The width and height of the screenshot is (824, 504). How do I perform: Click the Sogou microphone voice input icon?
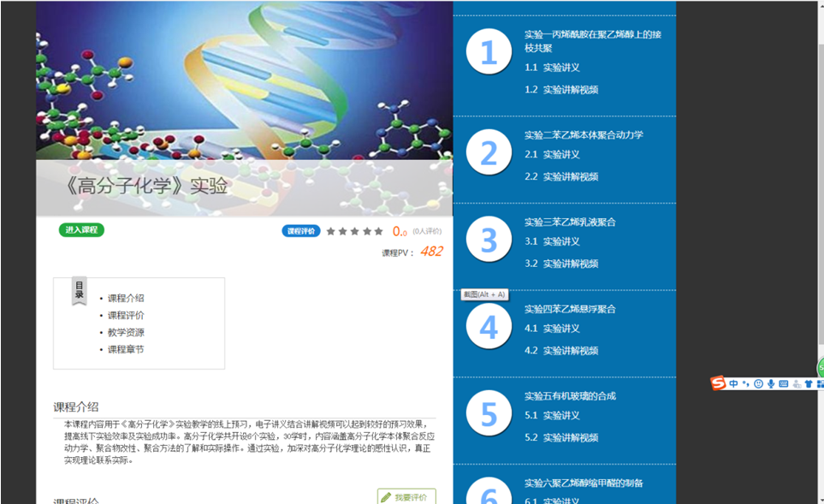[771, 384]
